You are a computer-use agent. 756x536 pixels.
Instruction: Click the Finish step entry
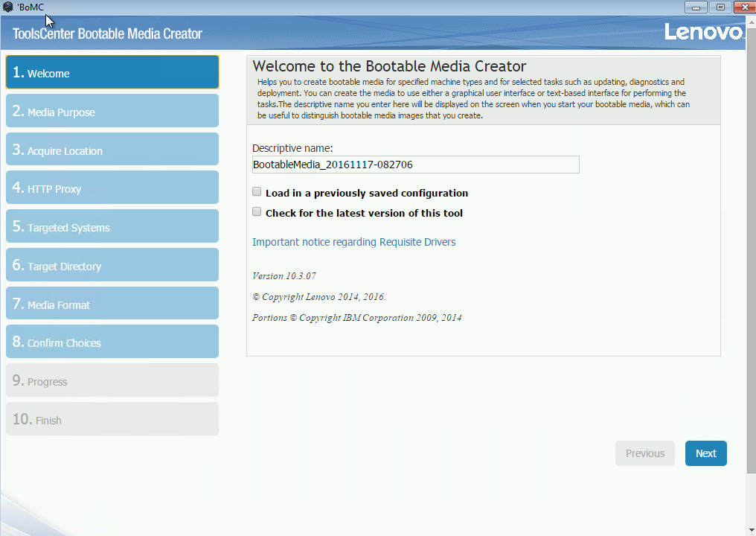[x=112, y=419]
